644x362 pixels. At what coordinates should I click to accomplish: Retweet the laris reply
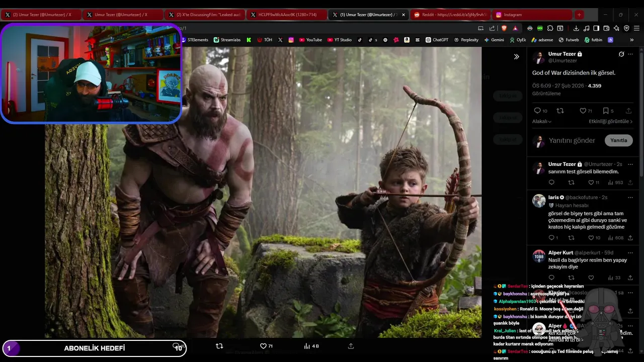point(571,238)
